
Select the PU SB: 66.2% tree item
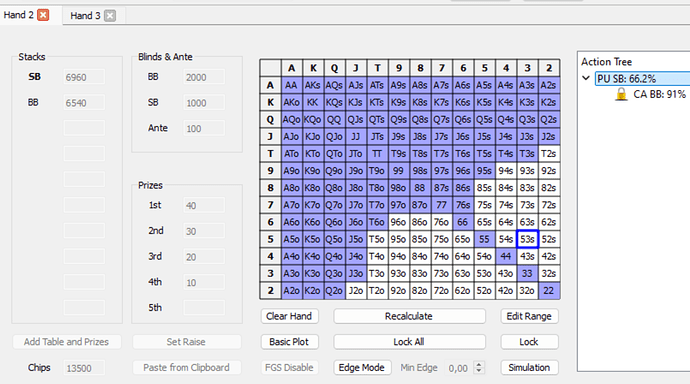[642, 79]
